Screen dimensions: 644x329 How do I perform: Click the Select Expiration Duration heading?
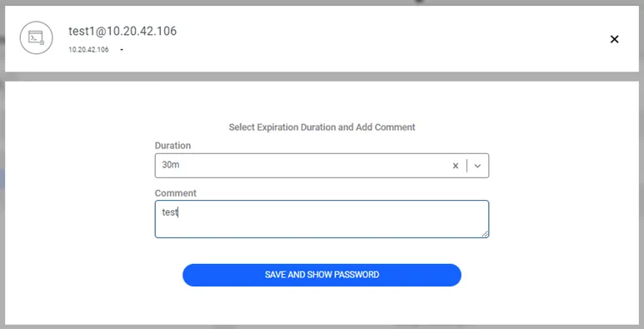tap(322, 127)
